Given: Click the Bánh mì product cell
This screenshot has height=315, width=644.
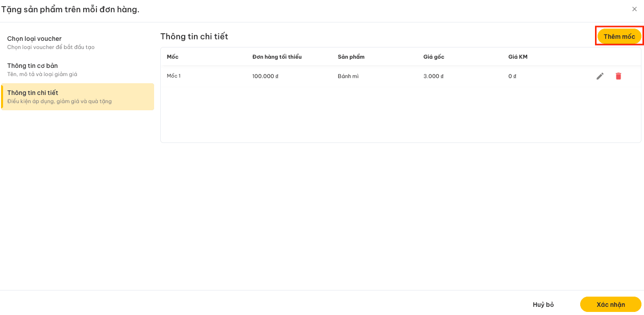Looking at the screenshot, I should pos(348,76).
